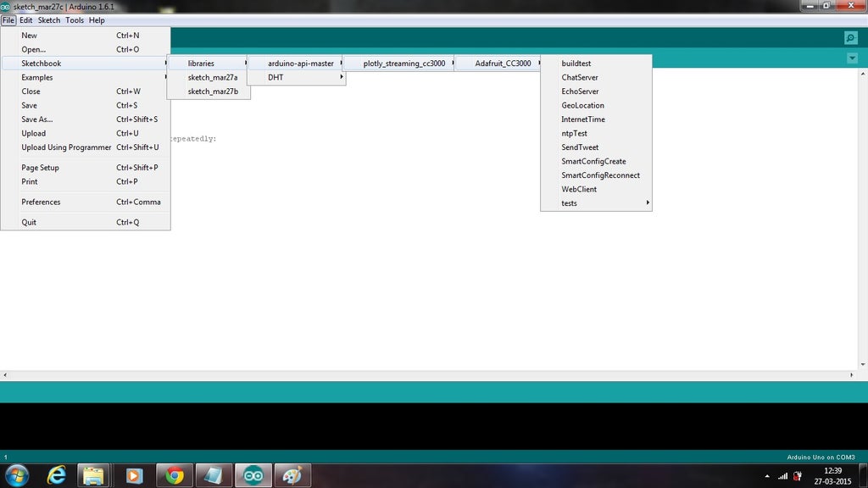Image resolution: width=868 pixels, height=488 pixels.
Task: Open the Paint taskbar icon
Action: point(292,475)
